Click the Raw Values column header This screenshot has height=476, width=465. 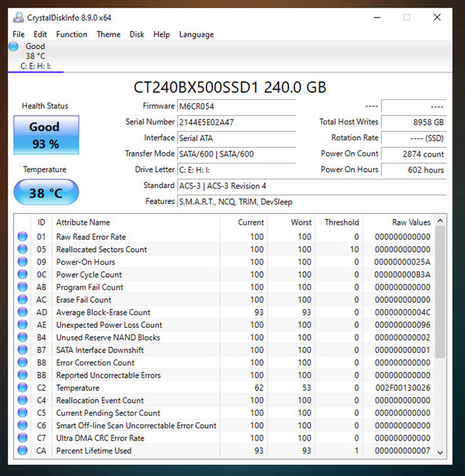(x=398, y=222)
